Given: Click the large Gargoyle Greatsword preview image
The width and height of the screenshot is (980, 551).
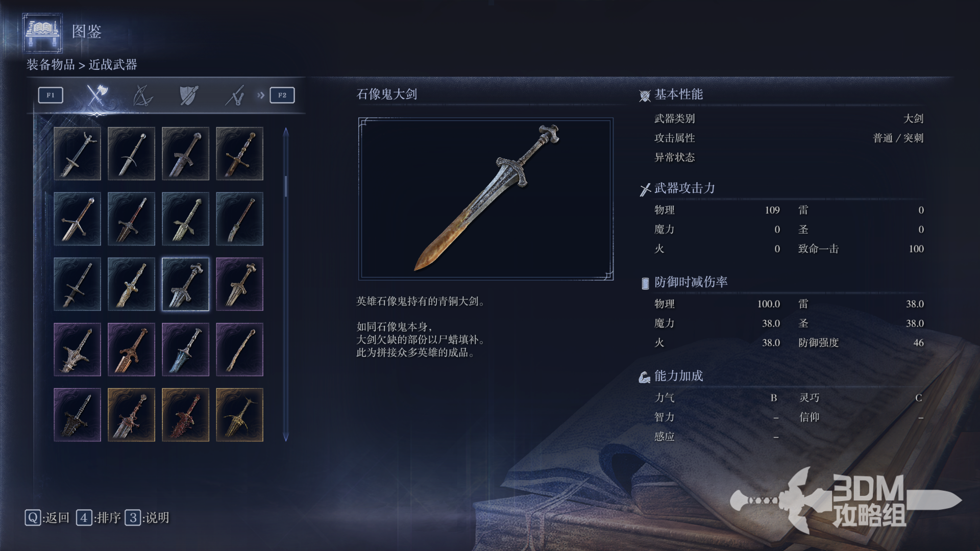Looking at the screenshot, I should point(486,199).
